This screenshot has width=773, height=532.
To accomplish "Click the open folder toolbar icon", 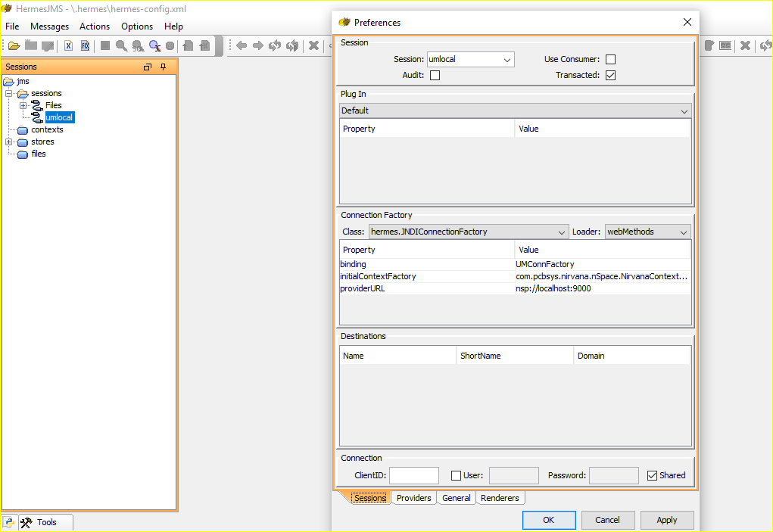I will click(14, 46).
